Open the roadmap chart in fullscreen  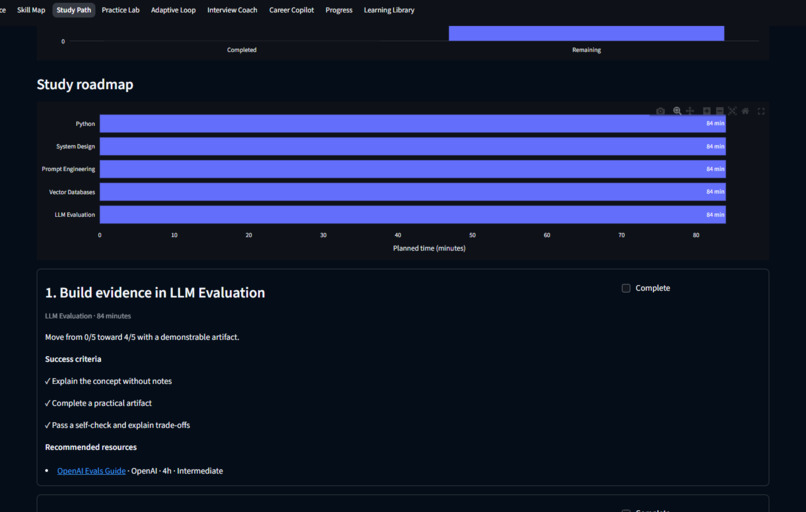[x=761, y=111]
